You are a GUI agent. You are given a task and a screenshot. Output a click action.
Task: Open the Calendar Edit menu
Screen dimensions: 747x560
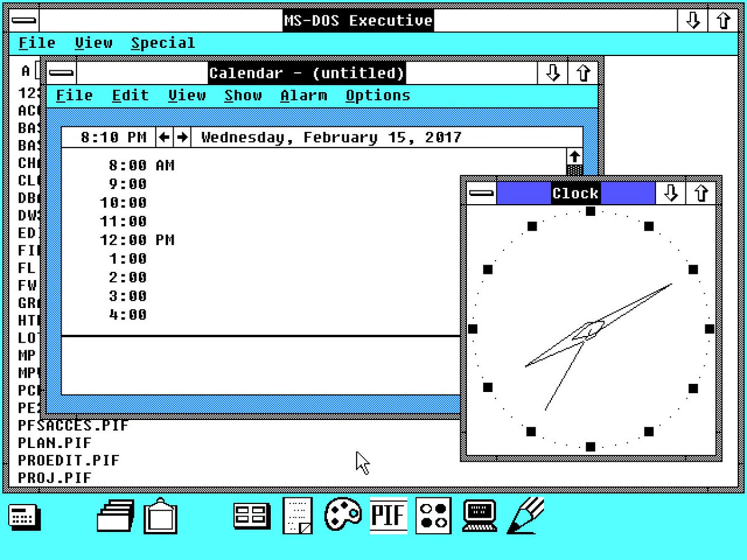130,96
